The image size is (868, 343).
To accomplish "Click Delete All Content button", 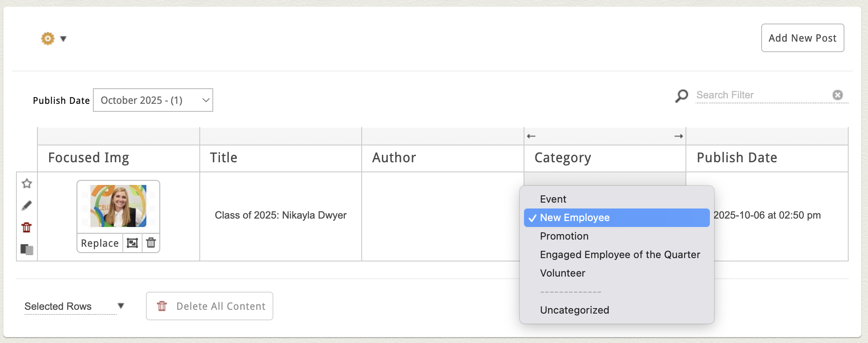I will 209,306.
